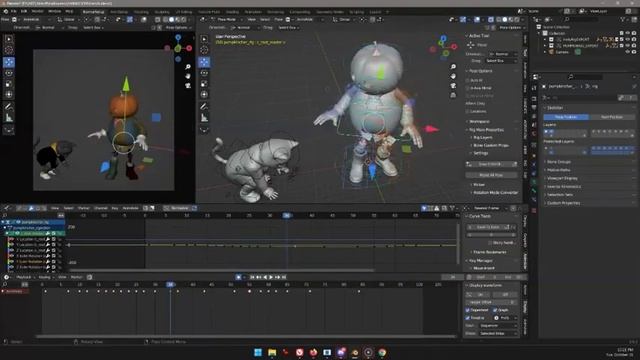640x360 pixels.
Task: Open the Drag Select Box dropdown in sidebar
Action: (x=501, y=61)
